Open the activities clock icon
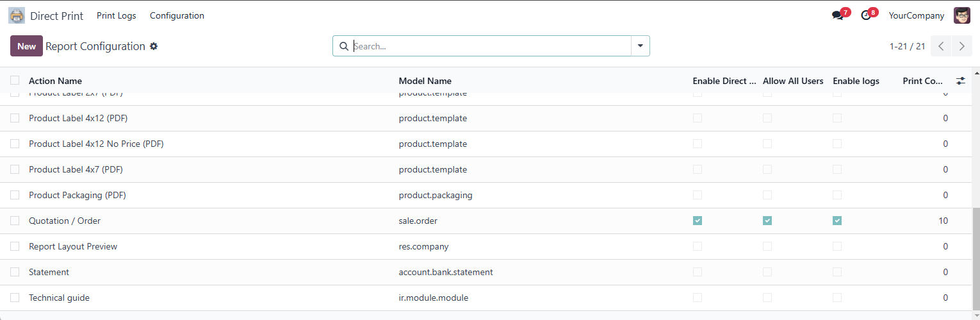Viewport: 980px width, 320px height. click(866, 15)
